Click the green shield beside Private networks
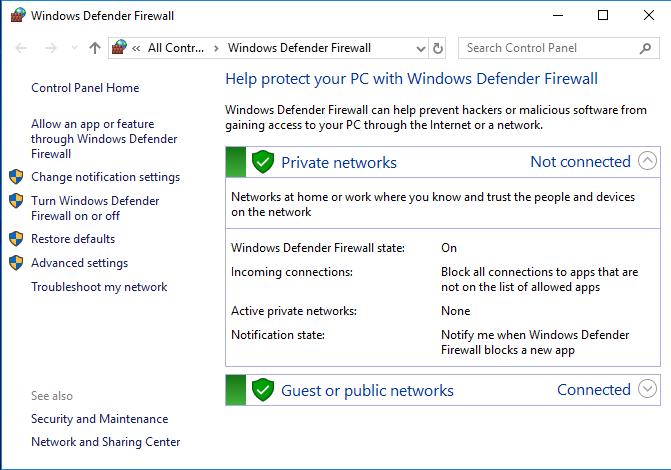Image resolution: width=671 pixels, height=470 pixels. pyautogui.click(x=263, y=162)
